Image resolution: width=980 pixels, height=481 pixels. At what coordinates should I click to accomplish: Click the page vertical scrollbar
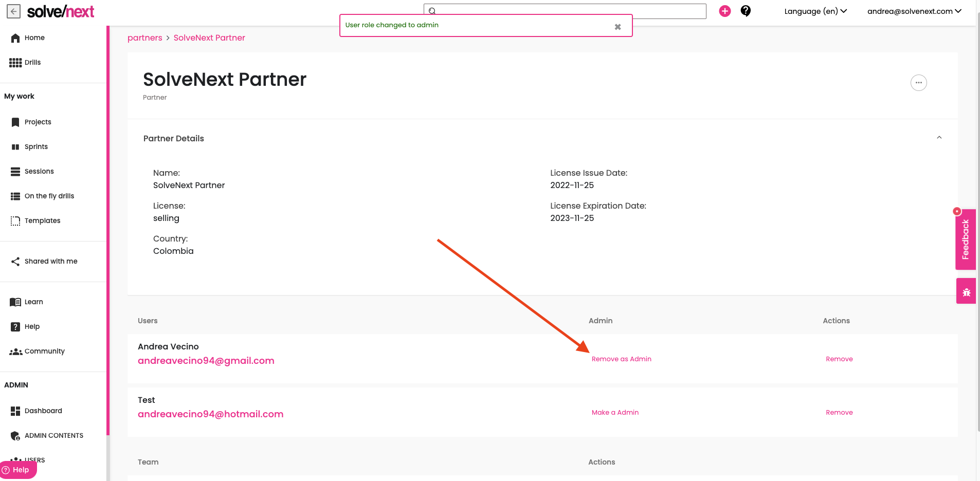pos(977,221)
